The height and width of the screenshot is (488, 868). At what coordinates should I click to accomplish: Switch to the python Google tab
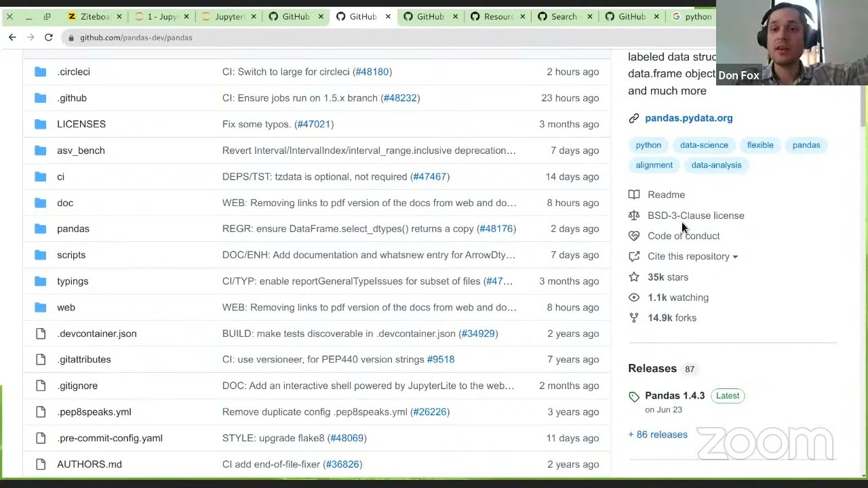[692, 16]
